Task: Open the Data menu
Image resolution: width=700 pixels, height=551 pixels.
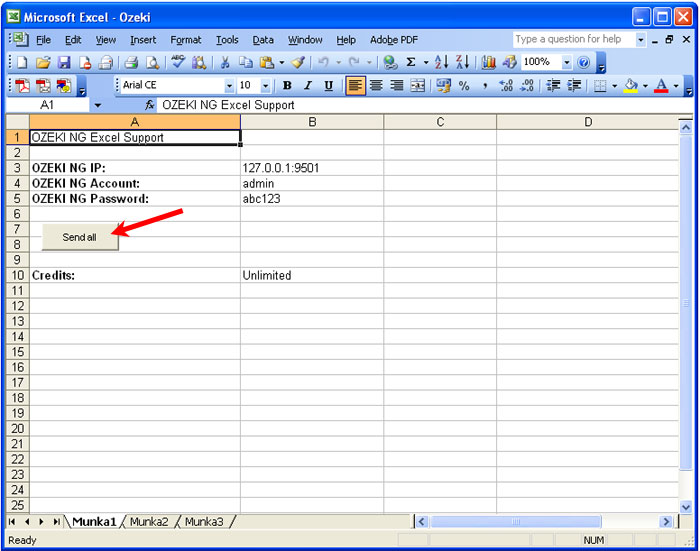Action: (263, 40)
